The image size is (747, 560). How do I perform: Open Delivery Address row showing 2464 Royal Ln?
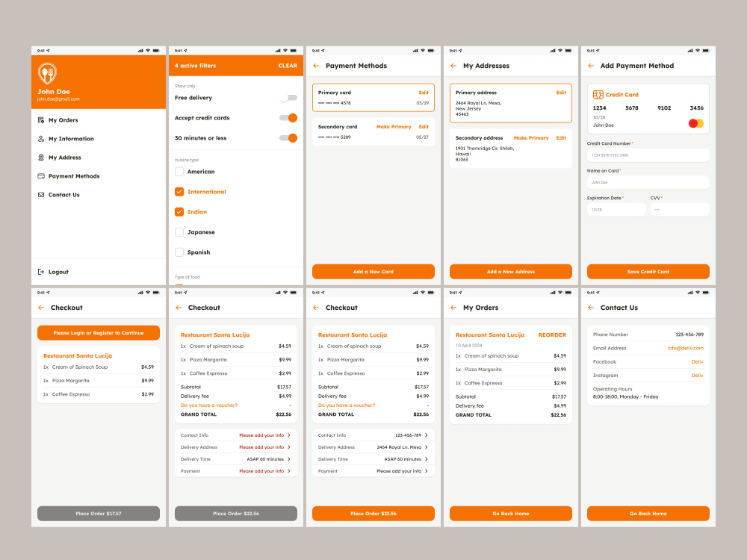pos(373,447)
